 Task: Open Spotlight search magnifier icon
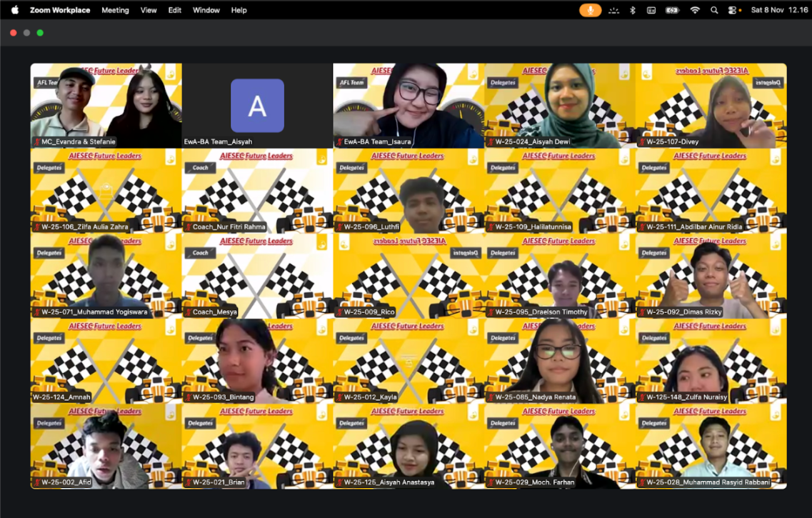pos(714,10)
